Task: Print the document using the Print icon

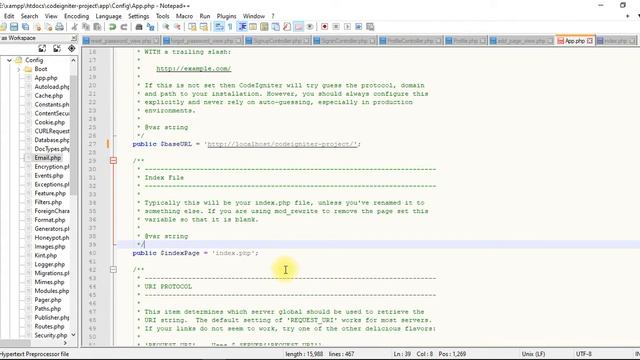Action: coord(60,27)
